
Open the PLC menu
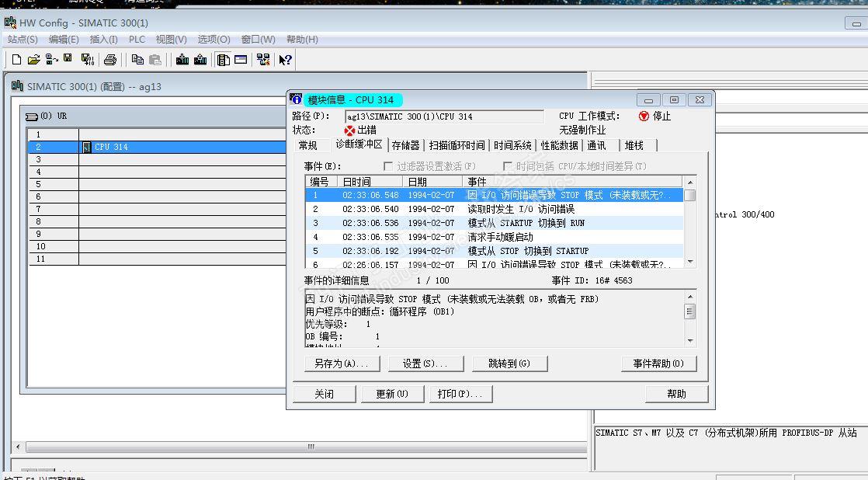coord(137,40)
